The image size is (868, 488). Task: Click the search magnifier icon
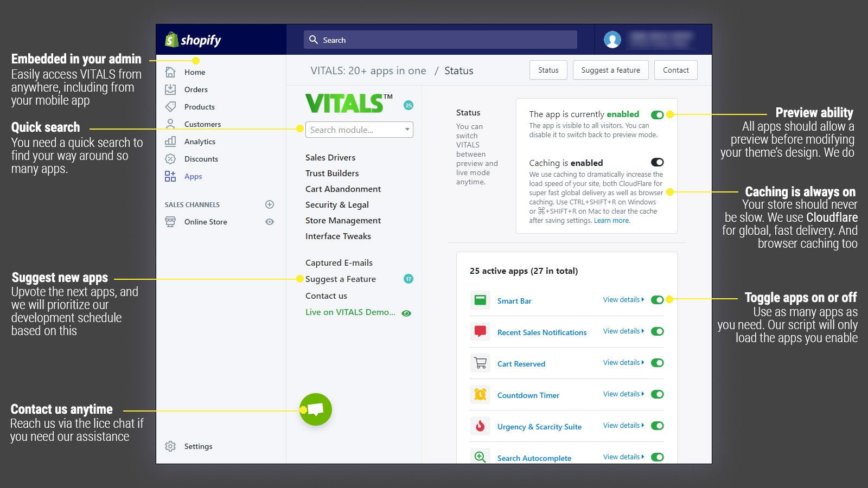(314, 40)
